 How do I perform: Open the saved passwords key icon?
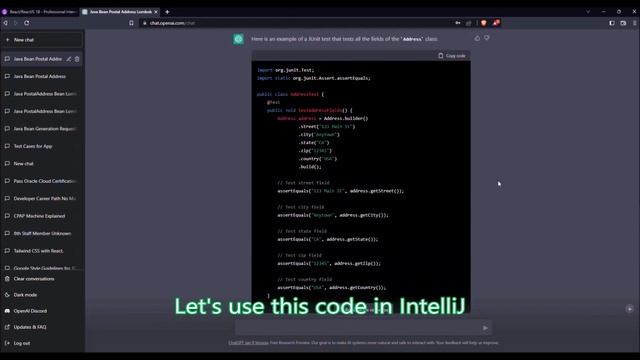point(458,23)
